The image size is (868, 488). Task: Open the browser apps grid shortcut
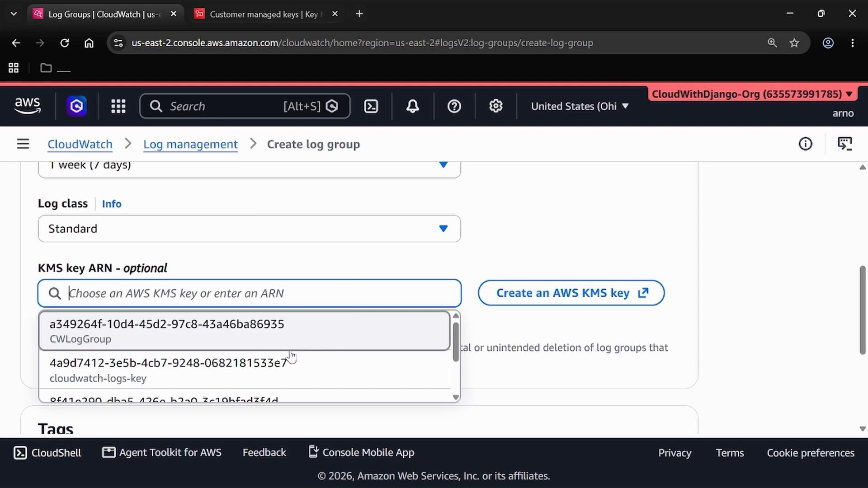tap(14, 68)
